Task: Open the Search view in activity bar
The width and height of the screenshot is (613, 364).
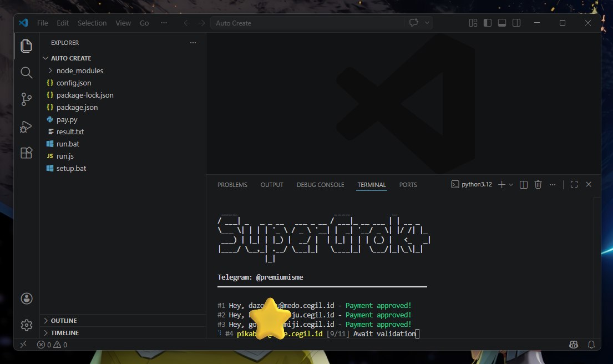Action: [x=26, y=72]
